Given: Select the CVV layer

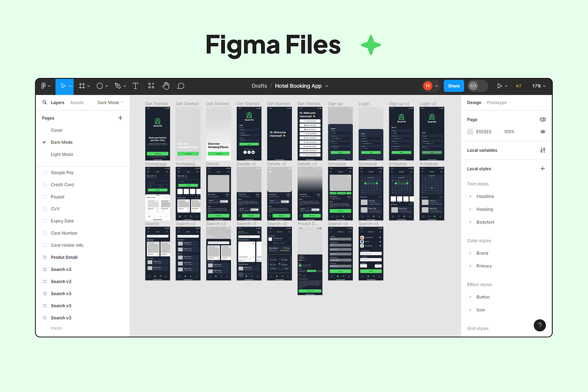Looking at the screenshot, I should (x=55, y=209).
